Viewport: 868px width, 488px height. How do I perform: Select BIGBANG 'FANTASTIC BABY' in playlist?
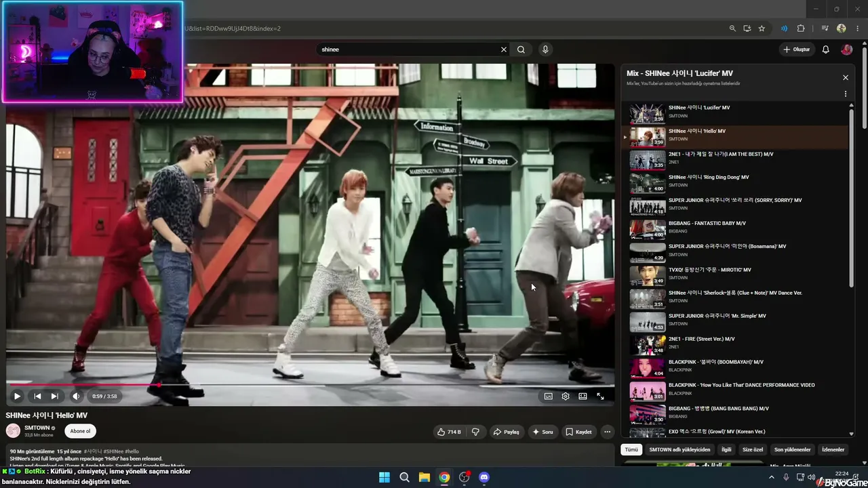735,228
